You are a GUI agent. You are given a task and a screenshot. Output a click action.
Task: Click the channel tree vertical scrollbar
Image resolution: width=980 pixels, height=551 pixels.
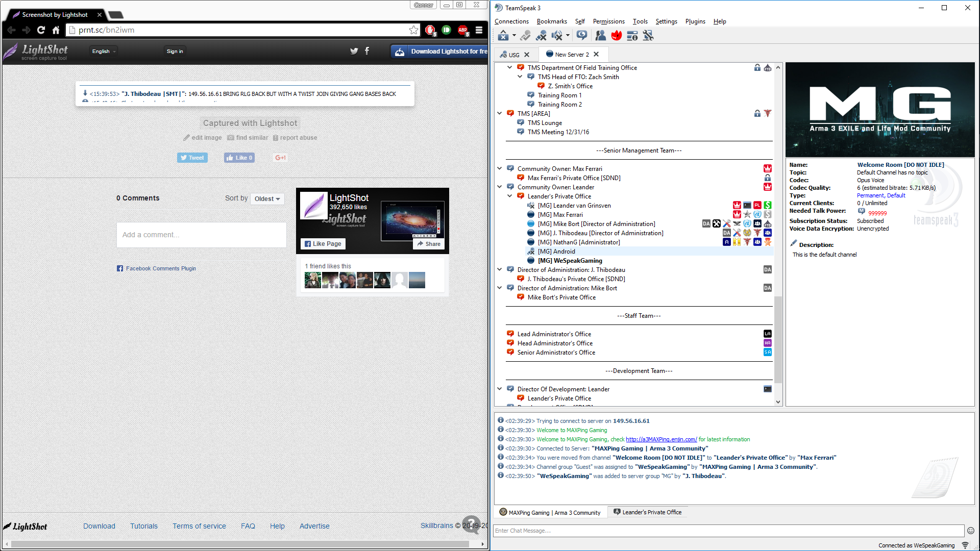point(778,339)
